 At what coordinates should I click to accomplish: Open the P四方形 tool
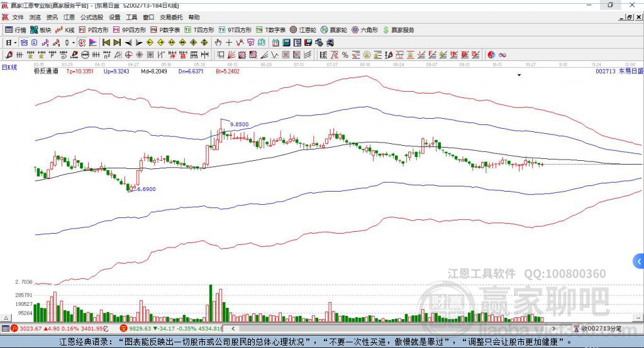[x=94, y=30]
